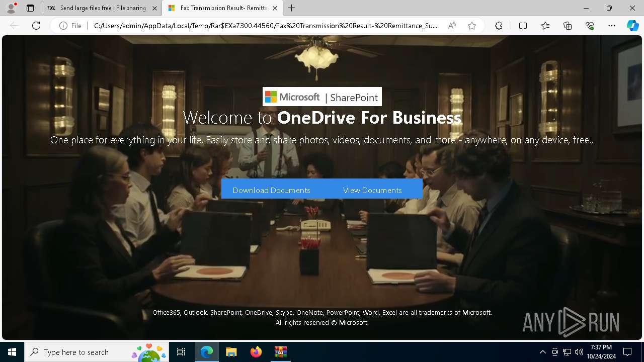Open the clock showing 7:37 PM
This screenshot has width=644, height=362.
601,352
